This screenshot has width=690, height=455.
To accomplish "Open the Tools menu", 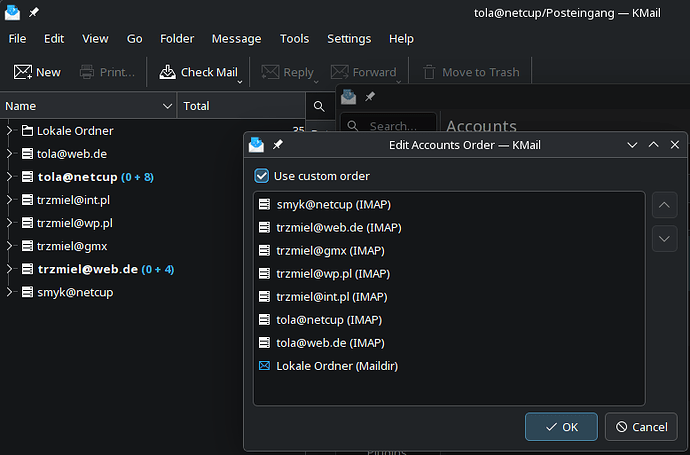I will point(294,39).
